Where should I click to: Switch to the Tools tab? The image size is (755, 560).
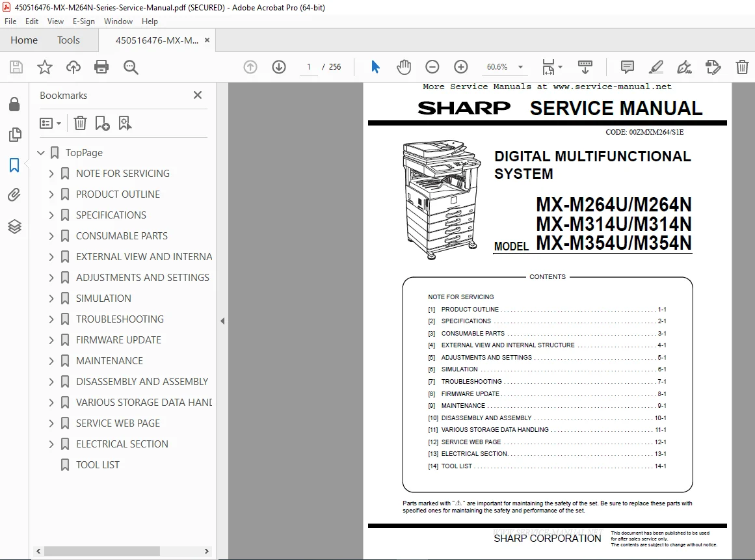coord(68,40)
